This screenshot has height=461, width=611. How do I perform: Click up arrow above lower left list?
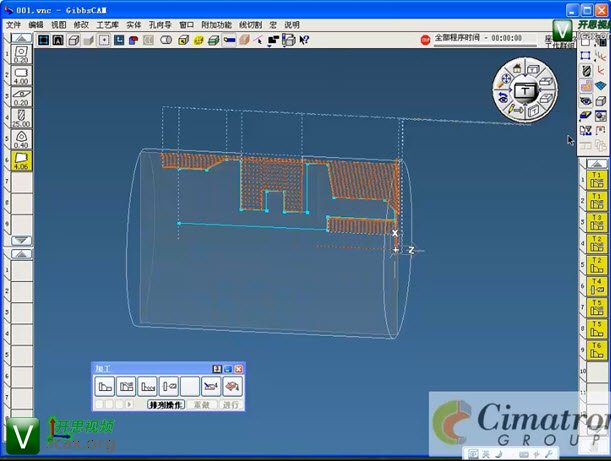click(x=21, y=254)
